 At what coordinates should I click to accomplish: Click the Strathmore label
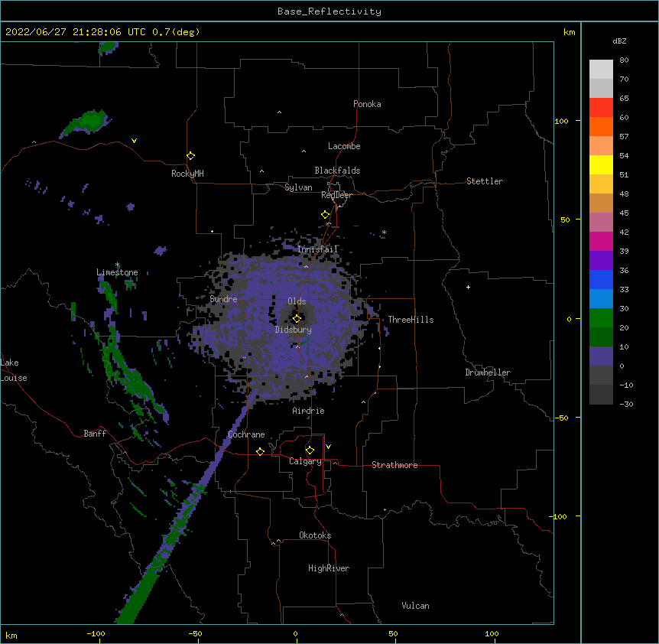(x=394, y=465)
